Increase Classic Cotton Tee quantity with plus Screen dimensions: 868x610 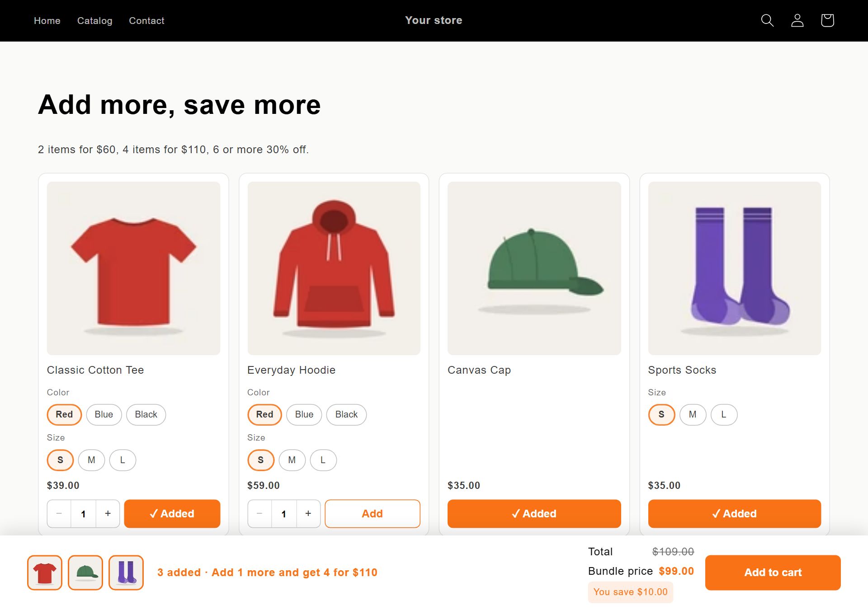click(108, 513)
